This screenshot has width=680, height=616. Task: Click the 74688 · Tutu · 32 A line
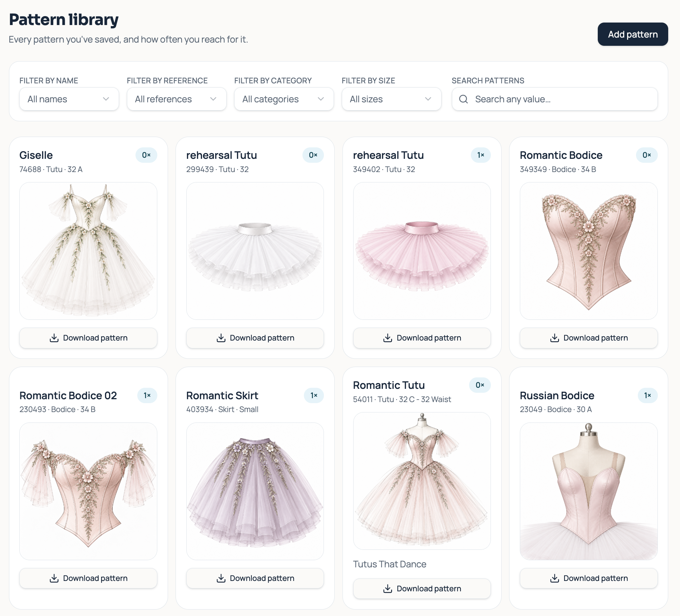click(x=51, y=169)
